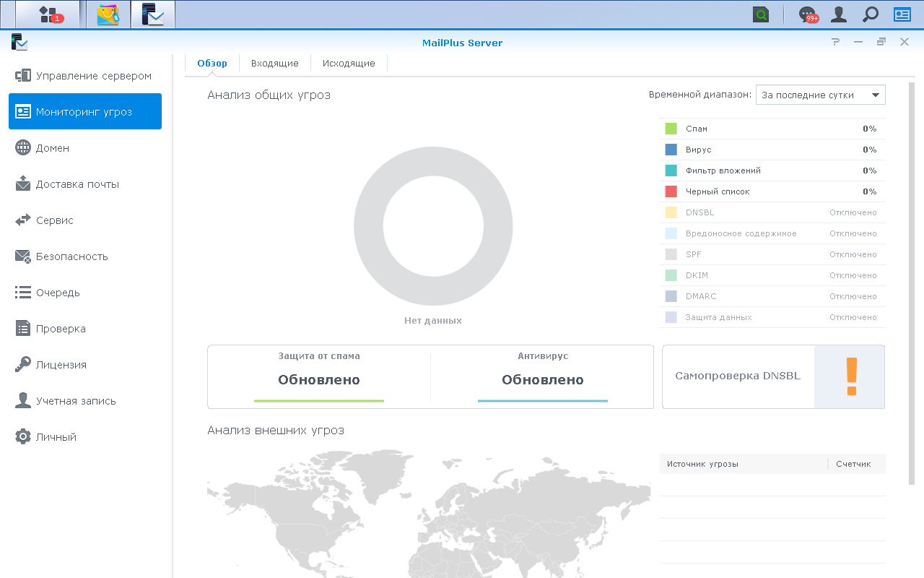This screenshot has height=578, width=924.
Task: Open Управление сервером section
Action: 85,76
